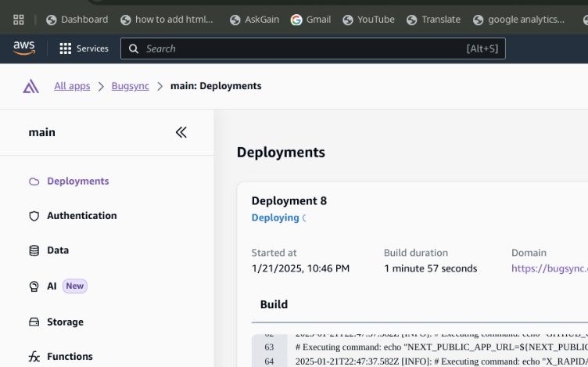Click the 'main' sidebar title
The width and height of the screenshot is (588, 367).
tap(42, 132)
